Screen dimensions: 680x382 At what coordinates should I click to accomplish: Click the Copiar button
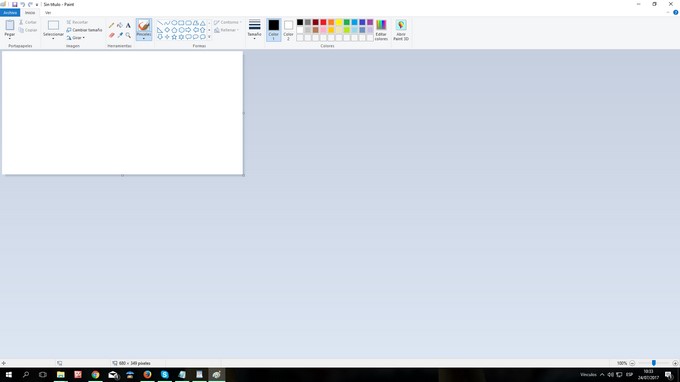pos(28,30)
